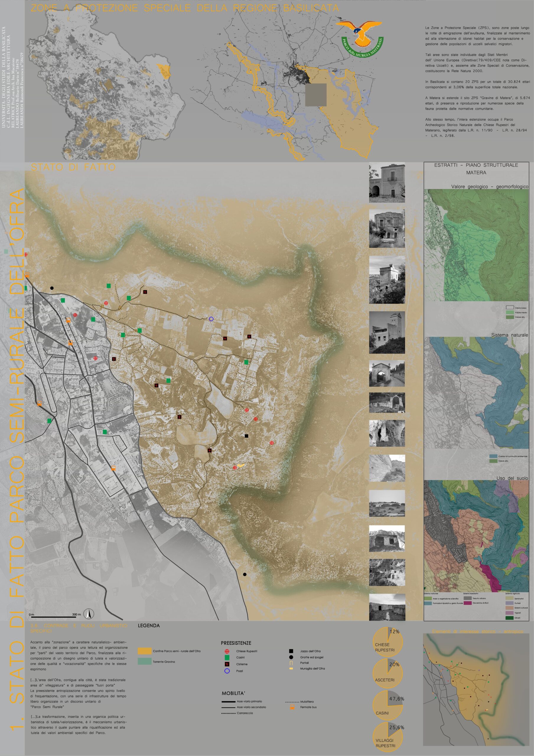Click the 'Sistema agricolo' legend heading
This screenshot has width=534, height=756.
(513, 594)
